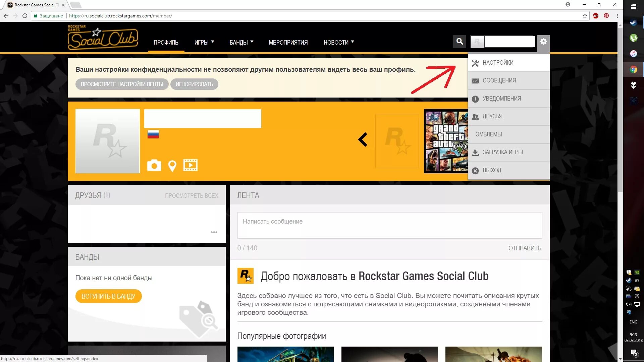This screenshot has height=362, width=644.
Task: Expand the БАНДЫ navigation dropdown
Action: tap(241, 43)
